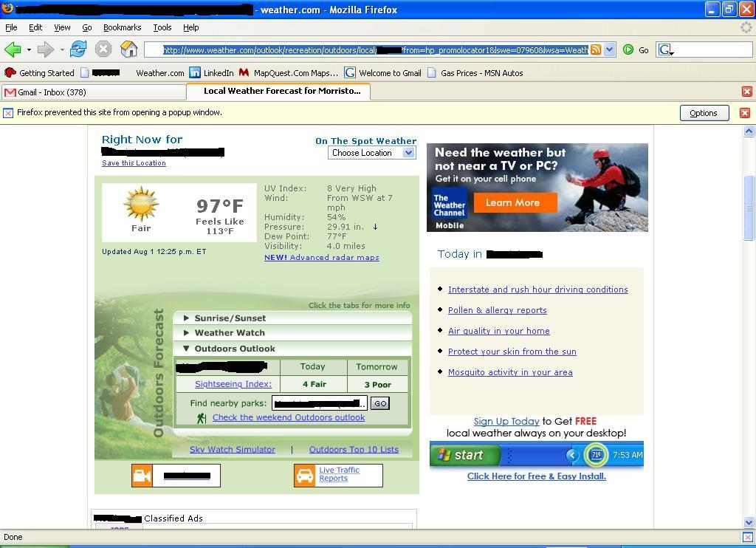Click the page scrollbar up arrow
Screen dimensions: 756x548
coord(749,131)
